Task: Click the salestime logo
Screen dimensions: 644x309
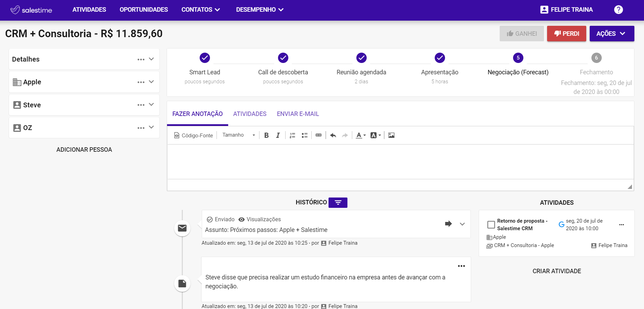Action: pyautogui.click(x=31, y=10)
